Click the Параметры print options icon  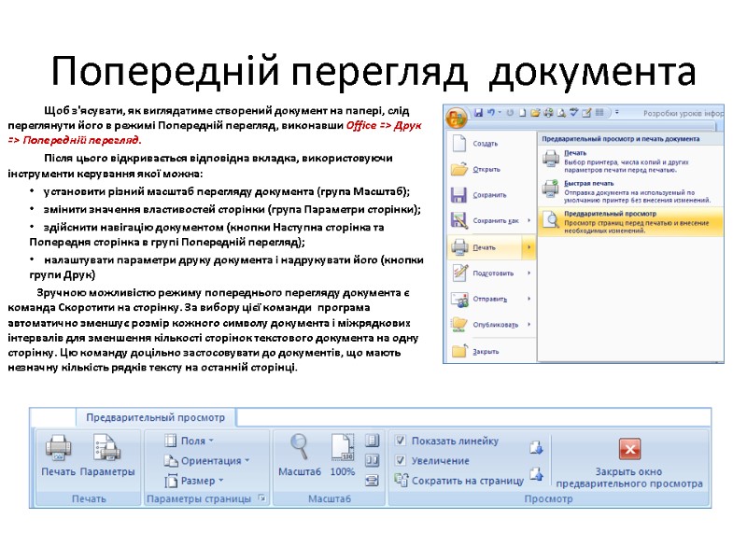[106, 451]
